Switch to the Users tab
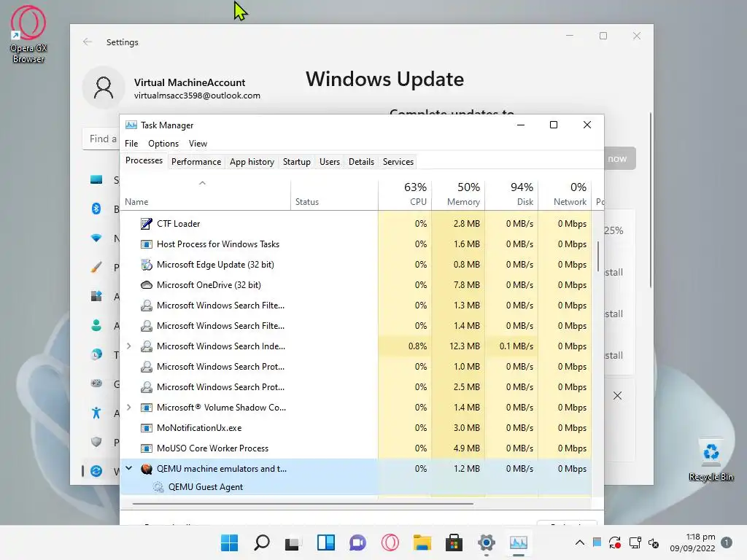 click(330, 162)
